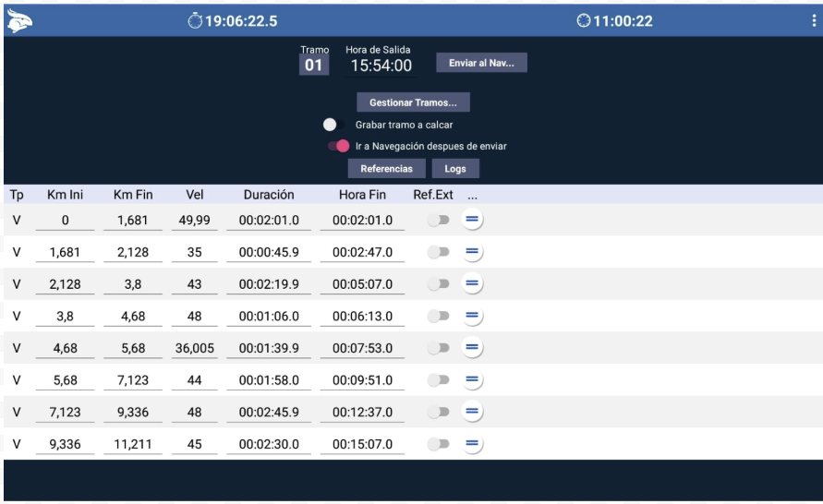
Task: Open the Logs tab
Action: pyautogui.click(x=455, y=169)
